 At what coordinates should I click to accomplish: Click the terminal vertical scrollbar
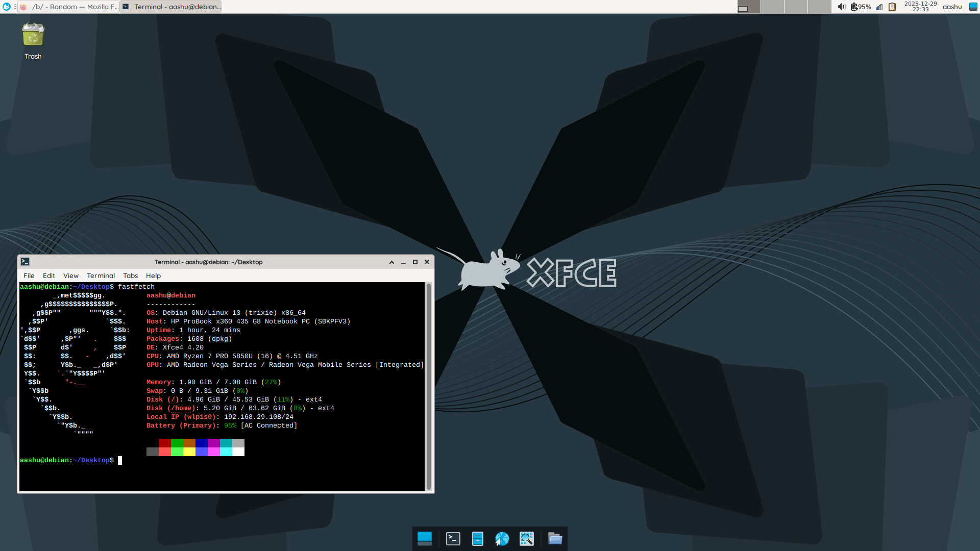tap(429, 387)
